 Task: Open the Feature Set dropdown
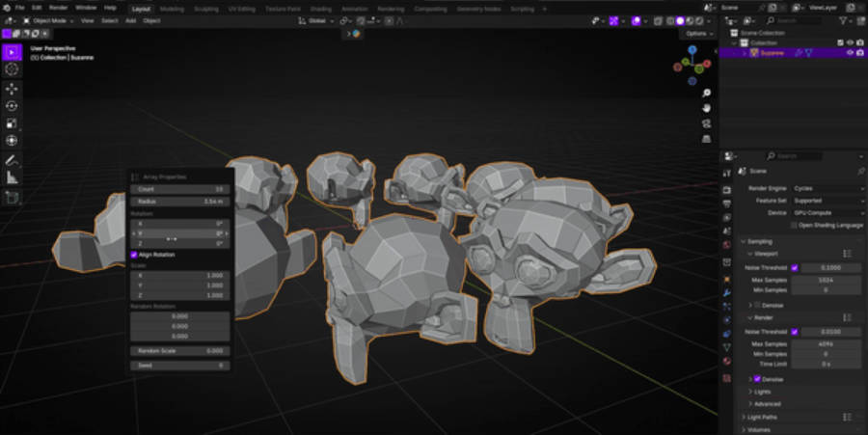[828, 201]
